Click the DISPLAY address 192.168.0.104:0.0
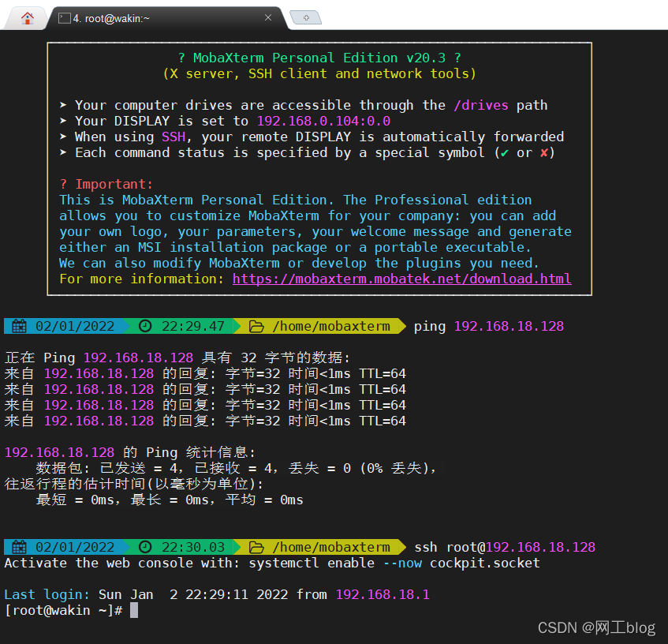 click(x=324, y=121)
